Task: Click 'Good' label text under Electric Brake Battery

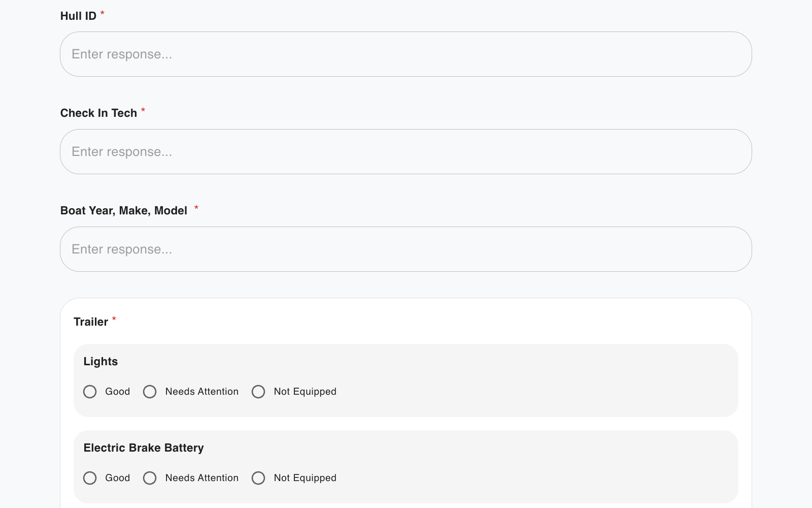Action: (117, 478)
